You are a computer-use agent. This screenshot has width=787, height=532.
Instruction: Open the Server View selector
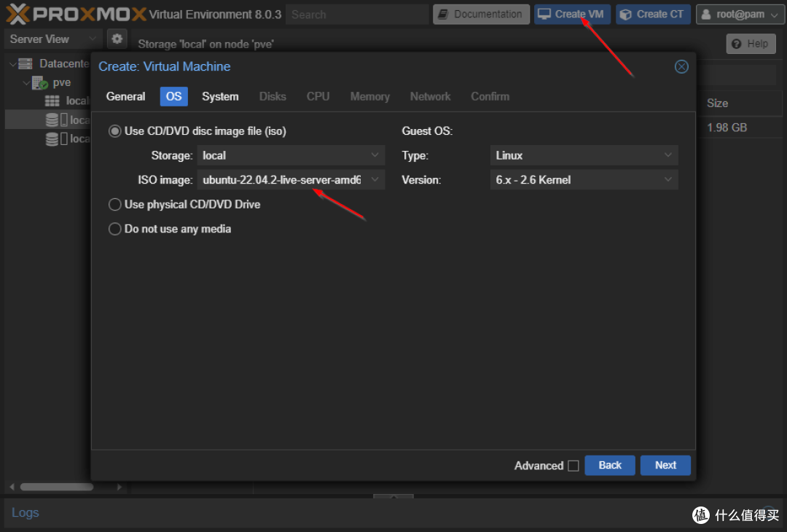coord(53,39)
